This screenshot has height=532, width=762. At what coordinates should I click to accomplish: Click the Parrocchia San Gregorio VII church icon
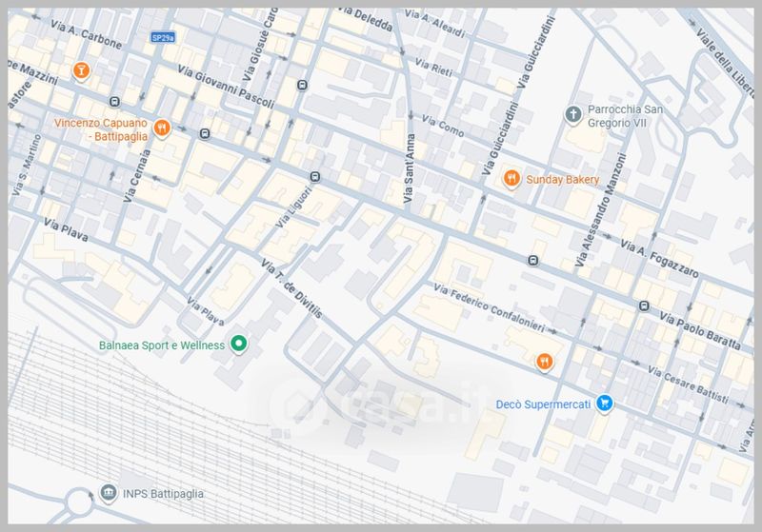point(572,116)
